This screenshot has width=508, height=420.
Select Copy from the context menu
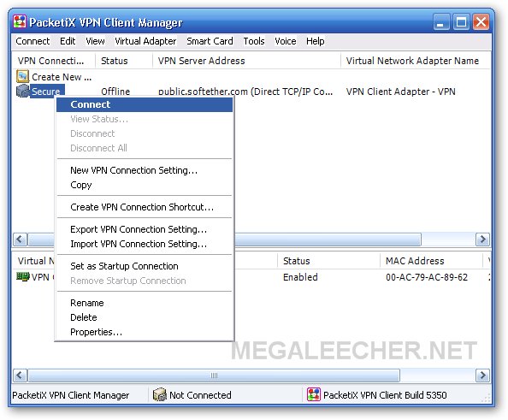[145, 185]
